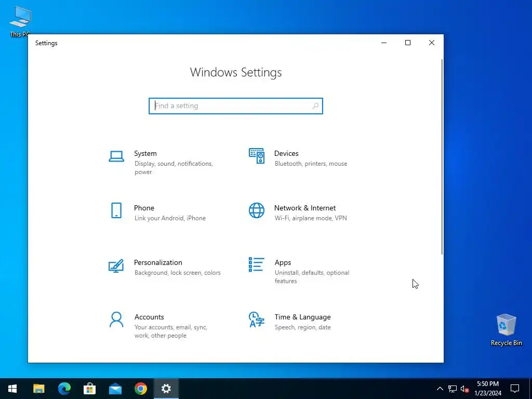
Task: Select the This PC desktop icon
Action: 20,21
